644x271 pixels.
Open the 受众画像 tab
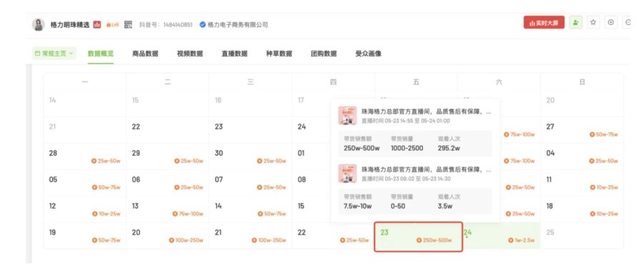coord(369,54)
